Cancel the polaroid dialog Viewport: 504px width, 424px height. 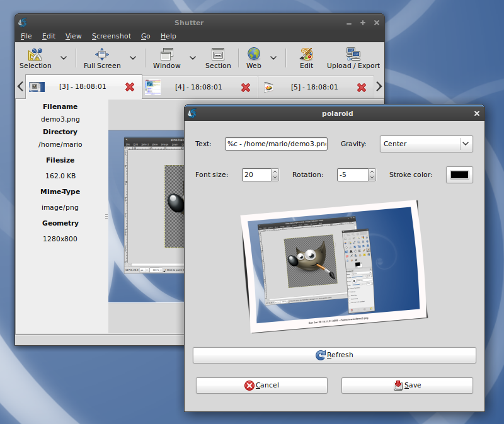(261, 385)
